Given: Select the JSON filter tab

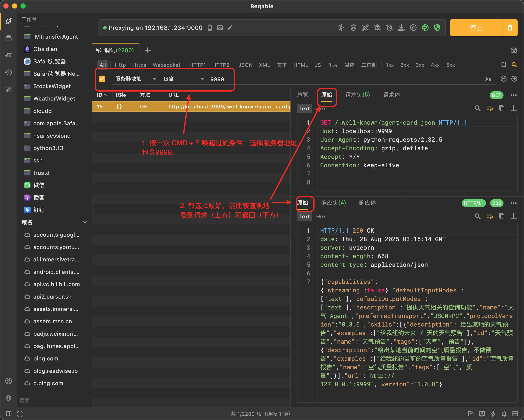Looking at the screenshot, I should (245, 65).
